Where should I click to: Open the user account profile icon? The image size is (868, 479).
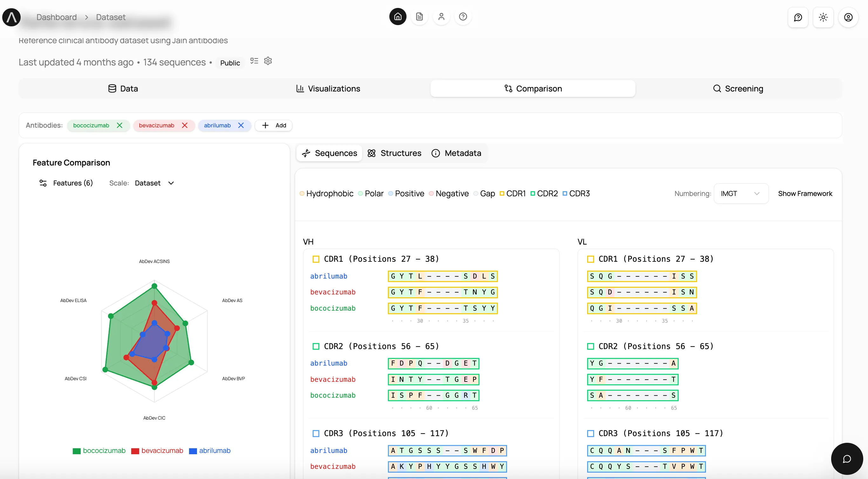848,17
